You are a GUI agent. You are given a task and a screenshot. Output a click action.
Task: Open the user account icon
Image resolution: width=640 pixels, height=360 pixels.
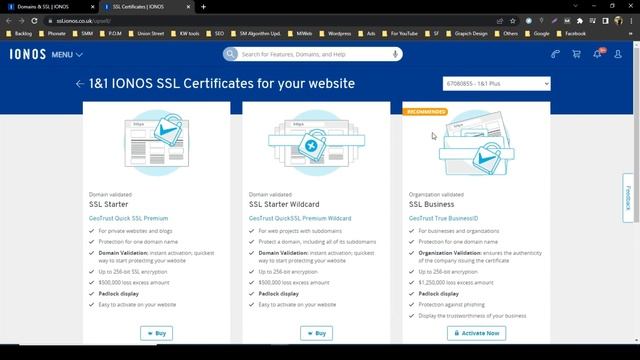click(x=618, y=54)
